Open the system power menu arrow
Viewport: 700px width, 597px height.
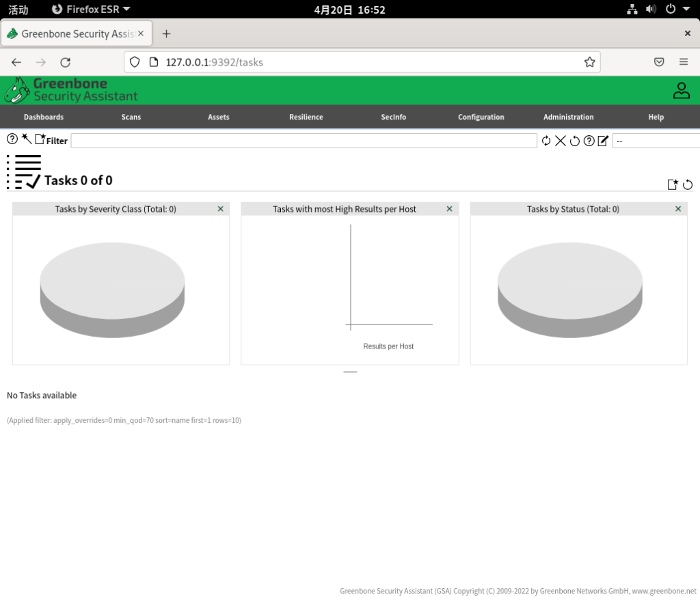[x=686, y=10]
